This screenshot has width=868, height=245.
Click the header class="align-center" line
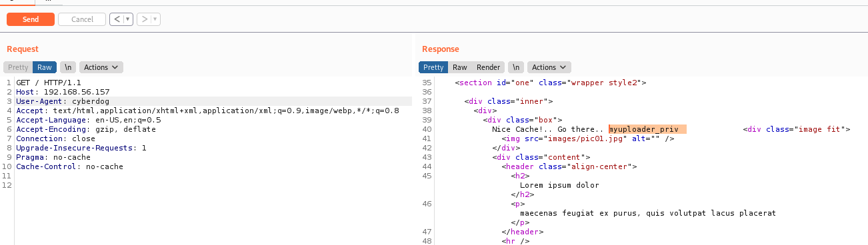569,166
